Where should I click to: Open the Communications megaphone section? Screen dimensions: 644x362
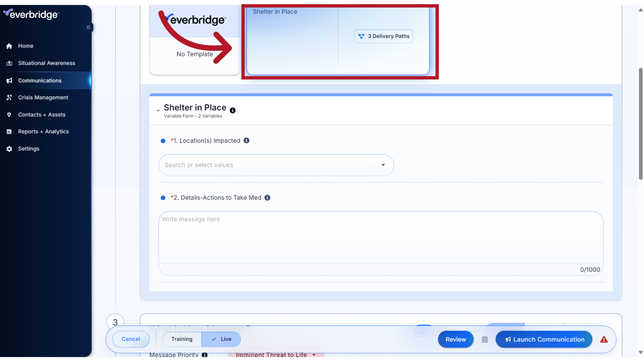[x=40, y=80]
